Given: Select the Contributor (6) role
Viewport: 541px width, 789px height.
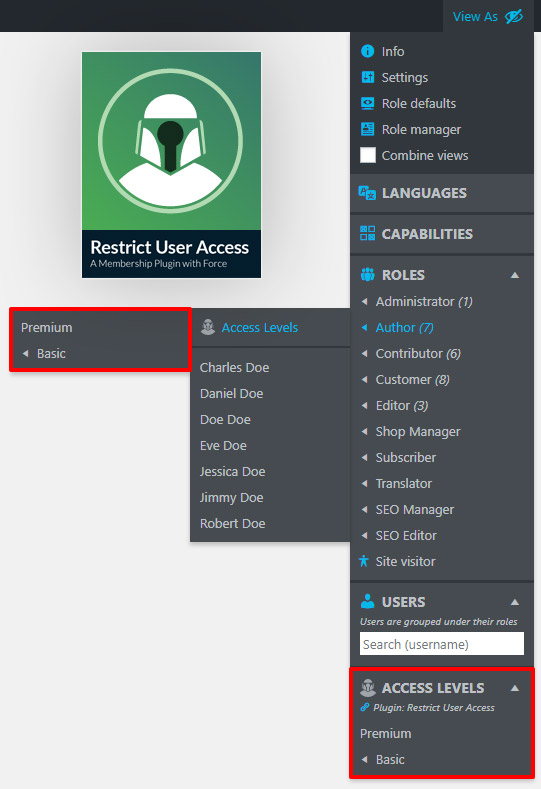Looking at the screenshot, I should [418, 353].
